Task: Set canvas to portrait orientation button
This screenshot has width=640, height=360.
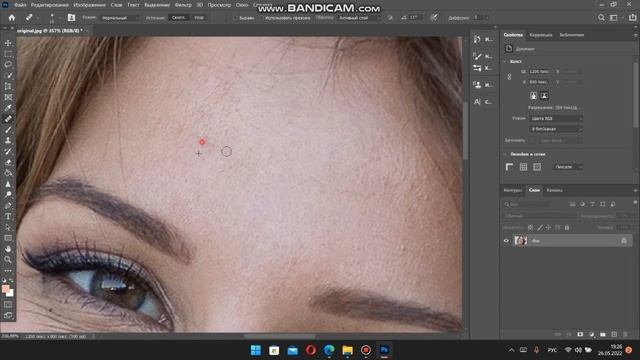Action: (533, 96)
